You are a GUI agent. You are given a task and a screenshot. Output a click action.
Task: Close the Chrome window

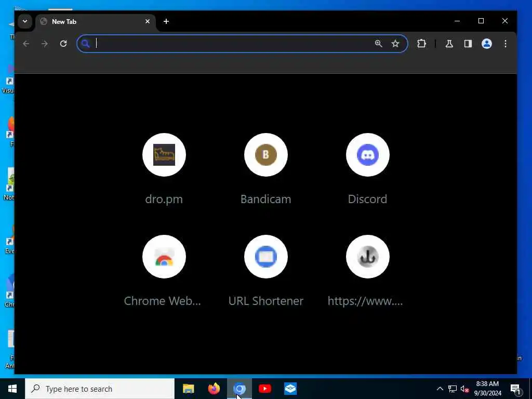click(505, 21)
